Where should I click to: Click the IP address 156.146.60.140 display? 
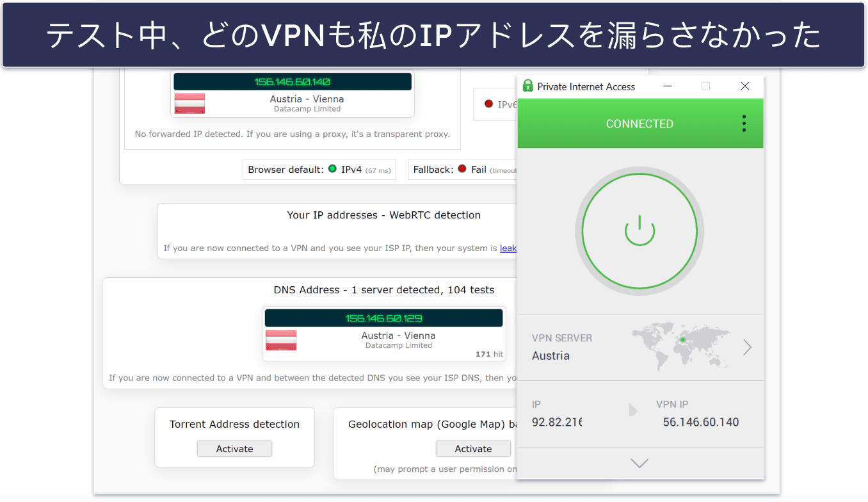pos(293,82)
